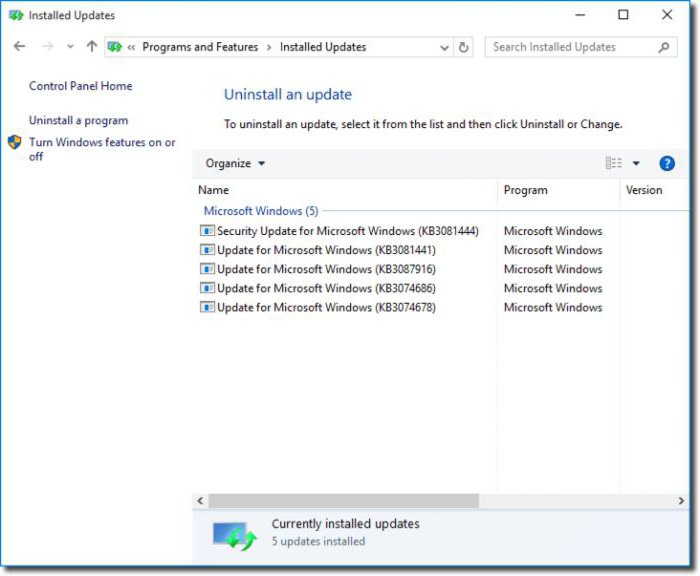Click the shield icon beside Windows features
Viewport: 700px width, 576px height.
pyautogui.click(x=15, y=142)
